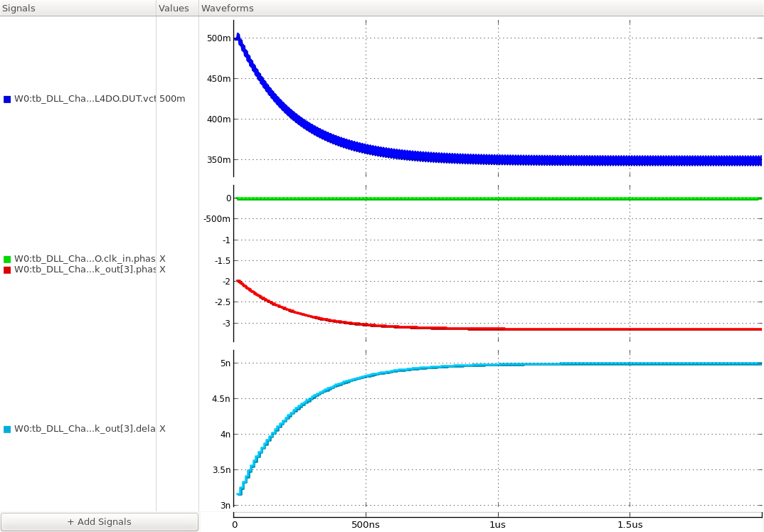
Task: Click the 0 mark on the time axis
Action: point(235,525)
